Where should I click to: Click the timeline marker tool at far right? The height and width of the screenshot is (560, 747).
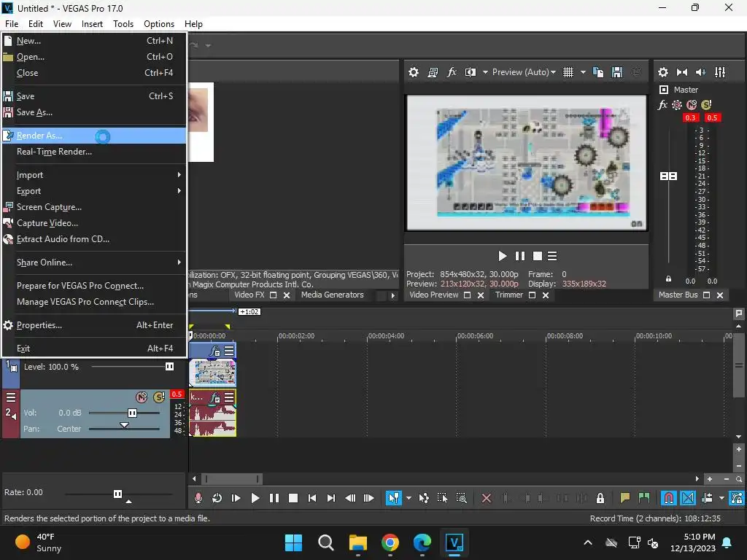(738, 314)
